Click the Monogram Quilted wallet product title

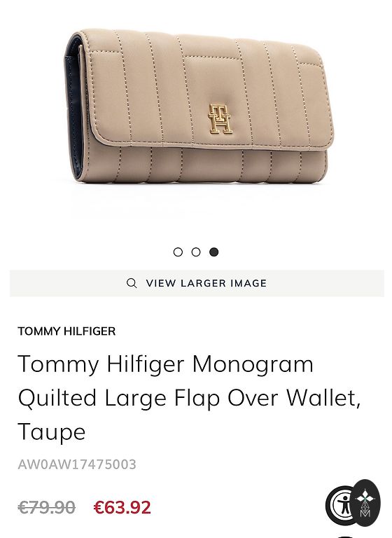(189, 398)
